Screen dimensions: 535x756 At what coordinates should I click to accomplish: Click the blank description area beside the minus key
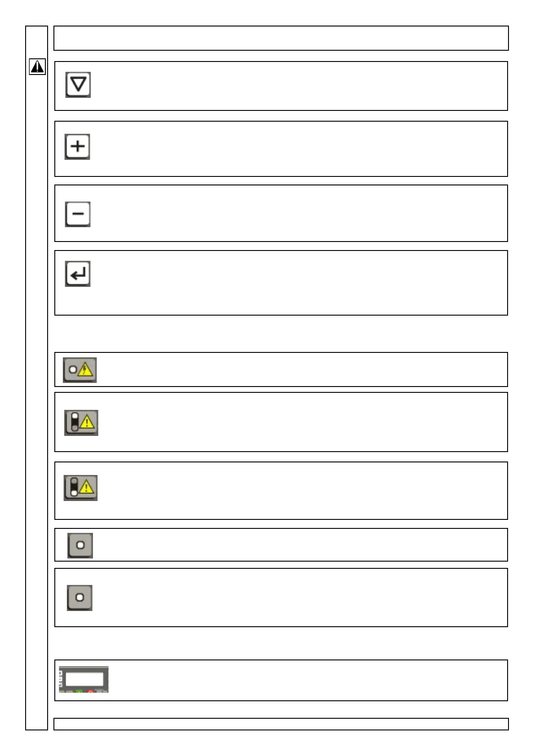296,213
